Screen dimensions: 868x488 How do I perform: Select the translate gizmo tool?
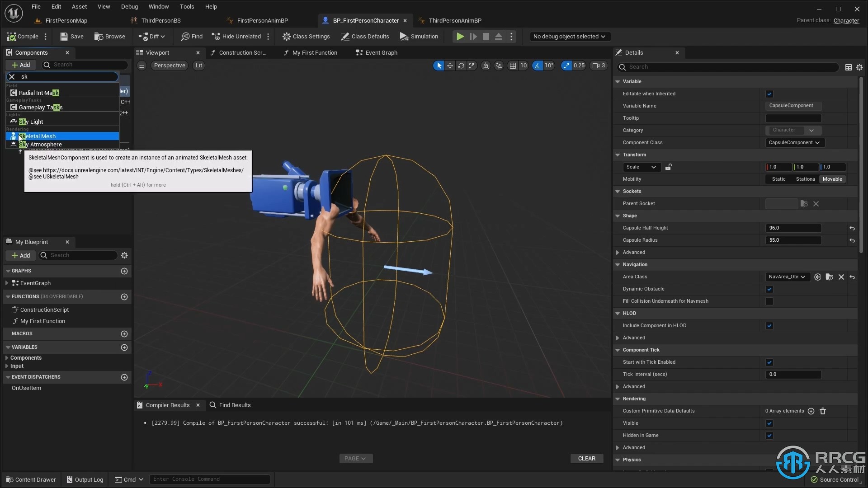[450, 66]
